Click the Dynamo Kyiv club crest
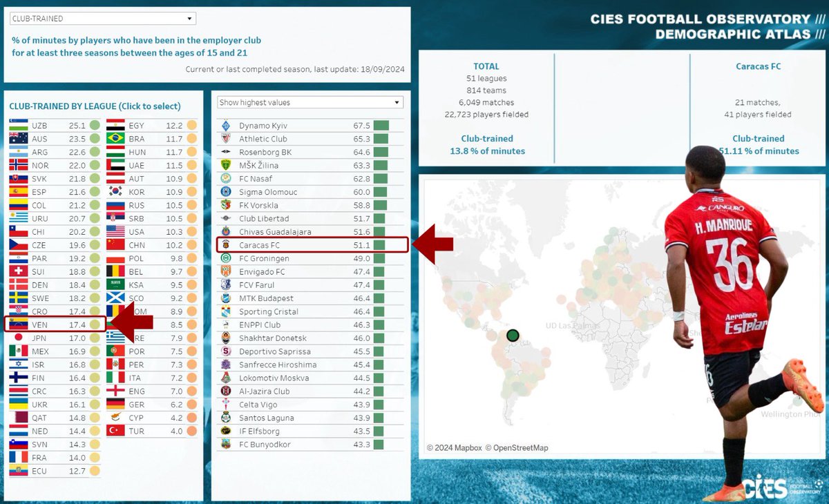 [225, 126]
